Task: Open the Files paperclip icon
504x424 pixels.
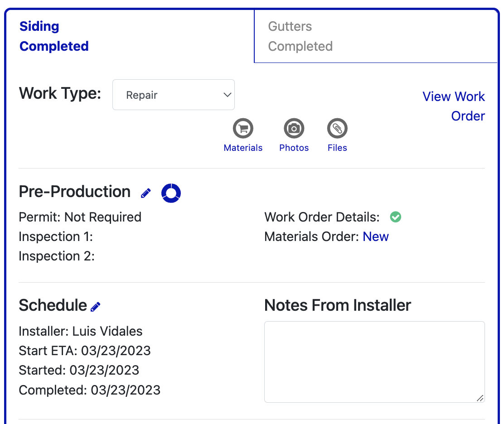Action: point(337,129)
